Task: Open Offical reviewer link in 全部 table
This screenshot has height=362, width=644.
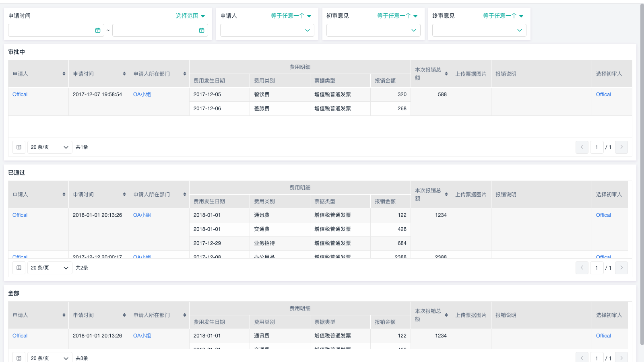Action: (x=603, y=336)
